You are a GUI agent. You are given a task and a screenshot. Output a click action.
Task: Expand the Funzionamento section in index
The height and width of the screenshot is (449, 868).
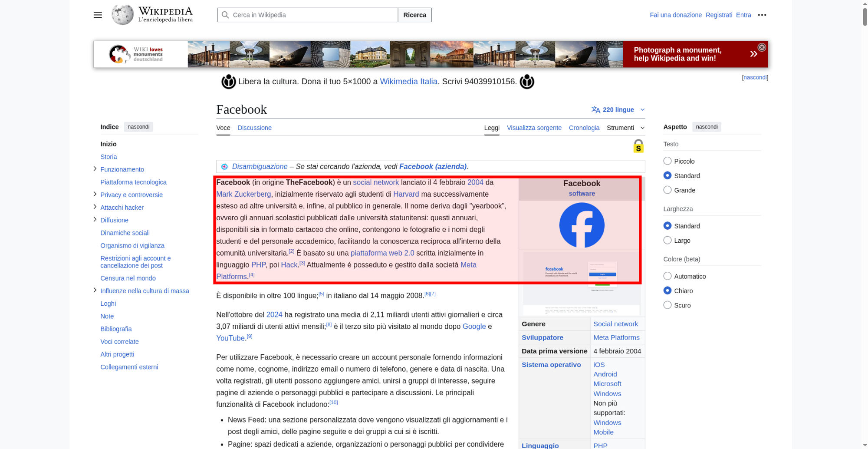click(x=95, y=169)
